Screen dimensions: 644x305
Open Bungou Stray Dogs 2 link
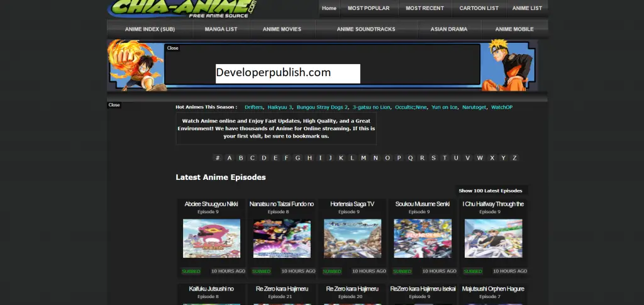[322, 107]
